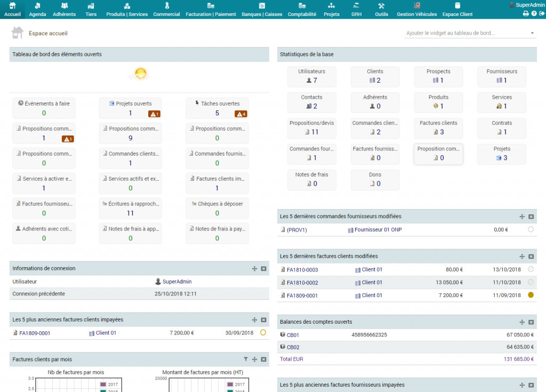Close the Balances des comptes ouverts widget
The width and height of the screenshot is (546, 392).
tap(531, 322)
